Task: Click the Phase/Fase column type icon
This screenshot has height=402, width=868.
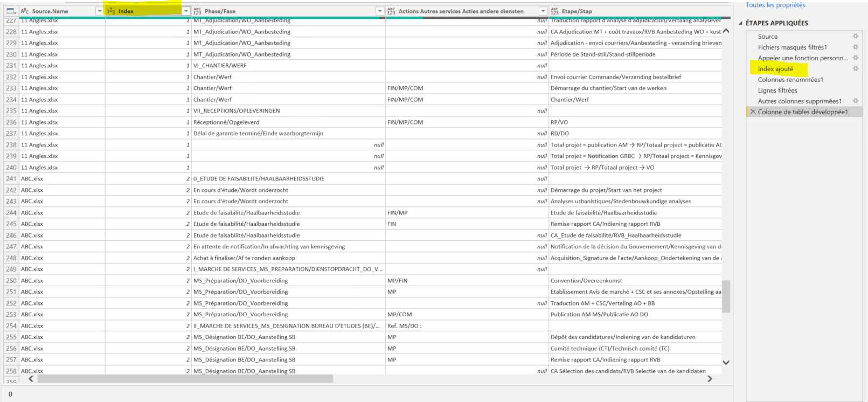Action: coord(197,11)
